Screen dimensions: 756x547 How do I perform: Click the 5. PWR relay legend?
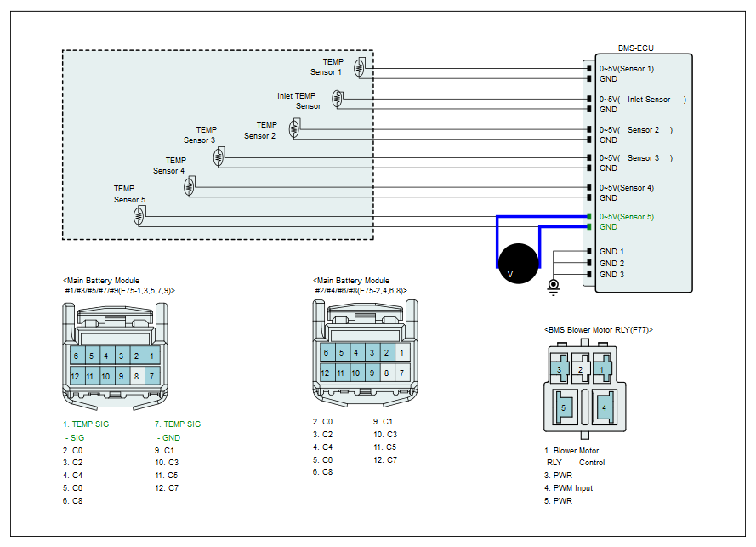559,501
